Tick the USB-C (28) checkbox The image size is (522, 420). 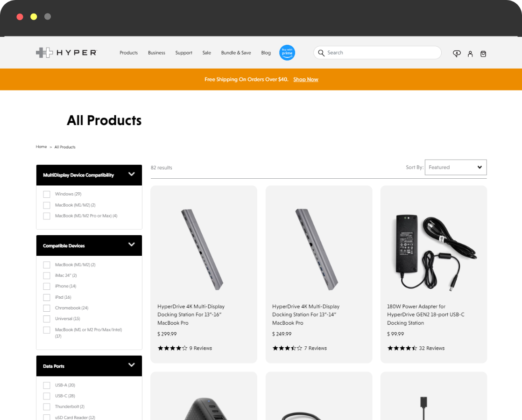pyautogui.click(x=47, y=396)
